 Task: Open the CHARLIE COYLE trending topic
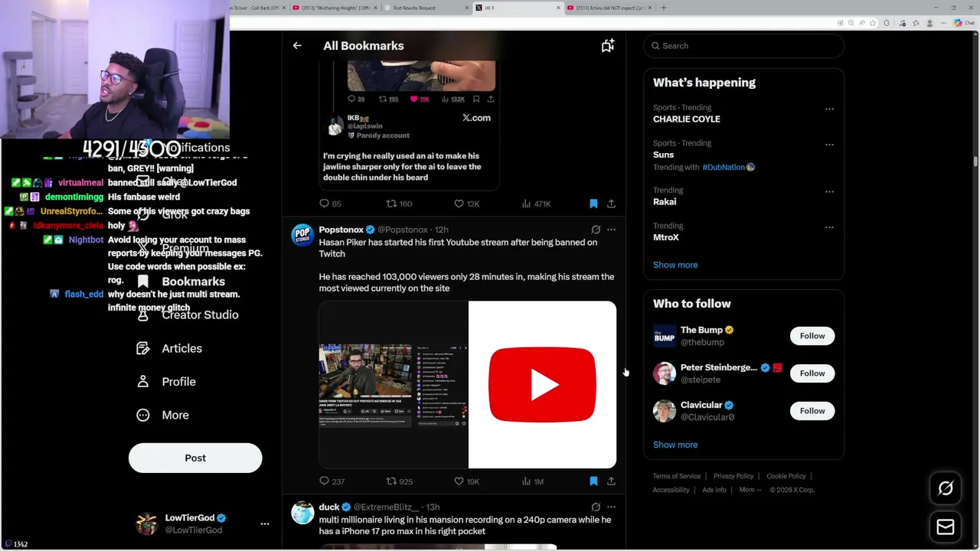click(x=686, y=119)
